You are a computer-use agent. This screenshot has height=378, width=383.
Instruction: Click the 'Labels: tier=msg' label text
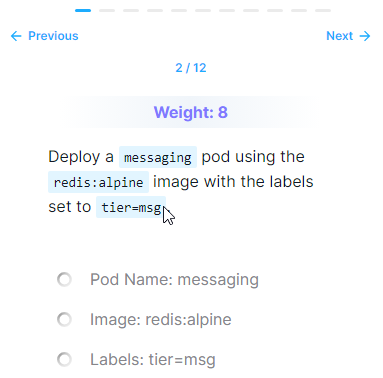click(x=153, y=360)
